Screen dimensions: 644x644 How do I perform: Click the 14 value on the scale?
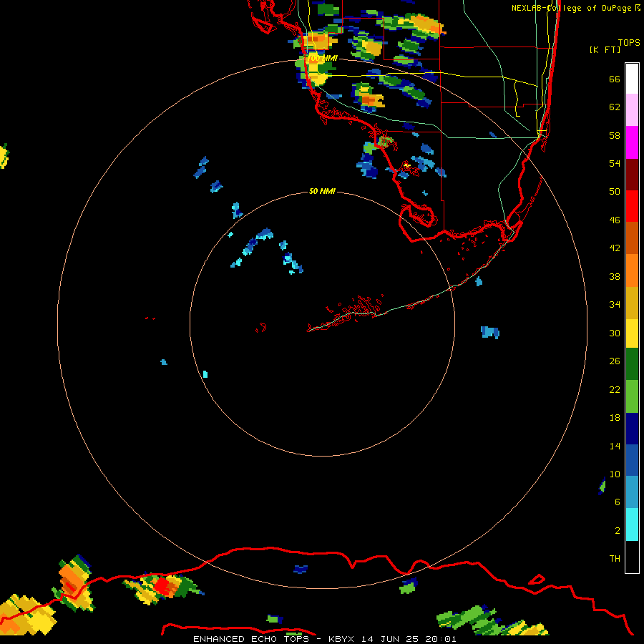tap(615, 446)
